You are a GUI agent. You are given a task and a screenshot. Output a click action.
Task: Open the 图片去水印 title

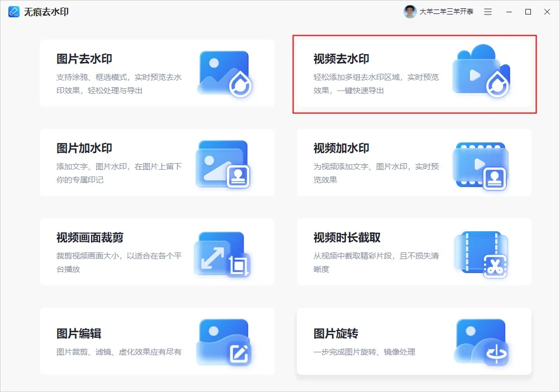(84, 59)
